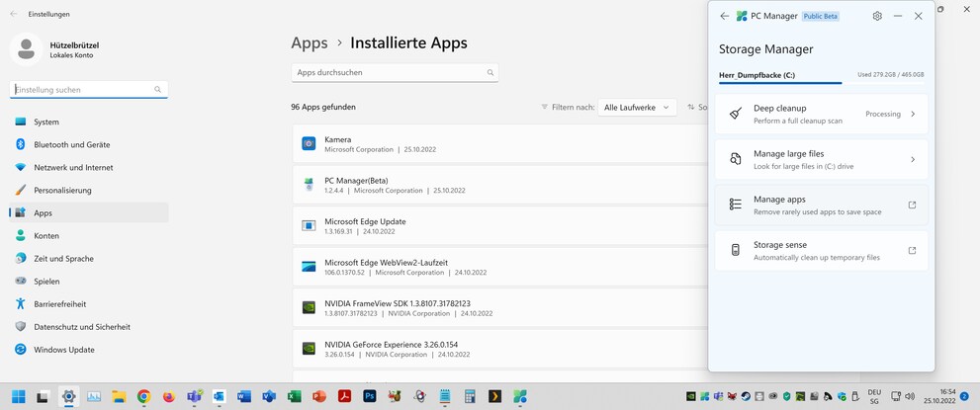
Task: Open Windows Update settings
Action: (x=89, y=350)
